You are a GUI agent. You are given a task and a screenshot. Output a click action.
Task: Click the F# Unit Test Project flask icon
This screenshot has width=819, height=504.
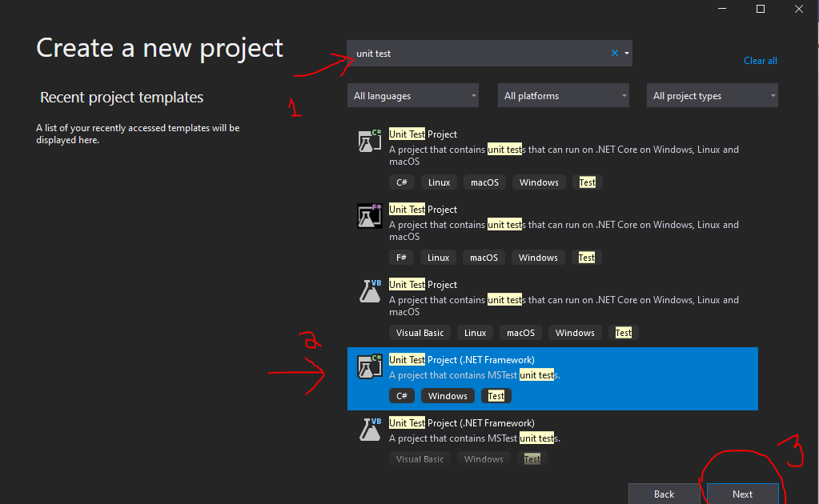368,216
